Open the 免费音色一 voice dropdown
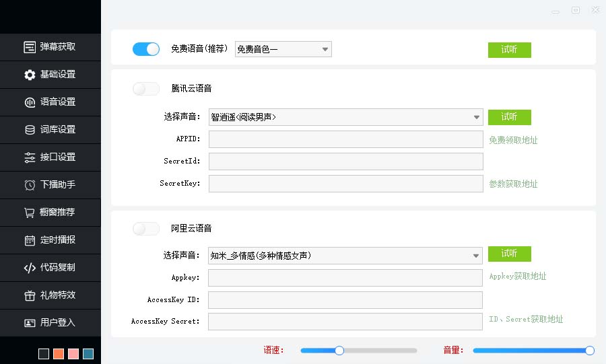This screenshot has height=364, width=606. [x=283, y=49]
